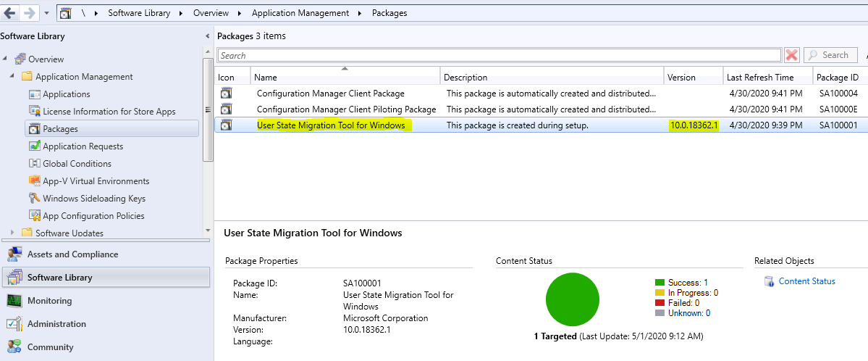Click the Back navigation arrow
The width and height of the screenshot is (868, 361).
pos(9,12)
